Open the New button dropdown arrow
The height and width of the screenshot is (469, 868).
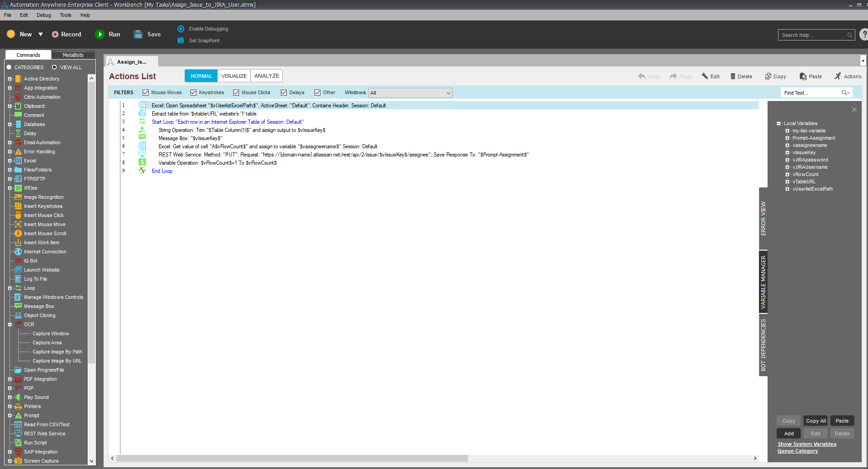click(x=40, y=35)
